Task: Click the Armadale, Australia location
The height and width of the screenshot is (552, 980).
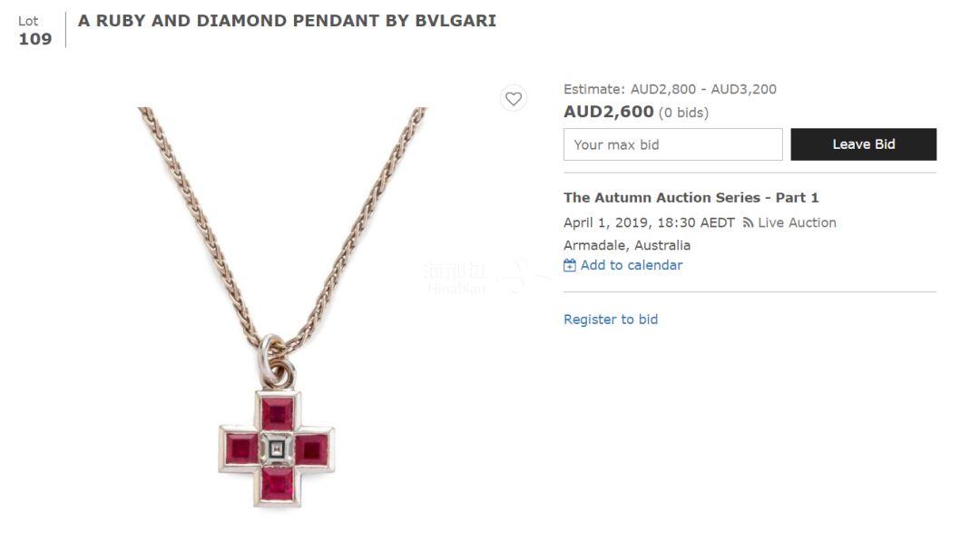Action: coord(626,245)
